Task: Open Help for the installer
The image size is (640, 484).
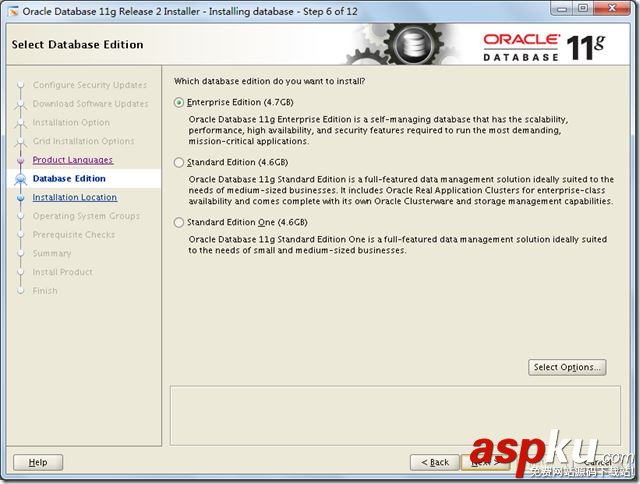Action: 38,462
